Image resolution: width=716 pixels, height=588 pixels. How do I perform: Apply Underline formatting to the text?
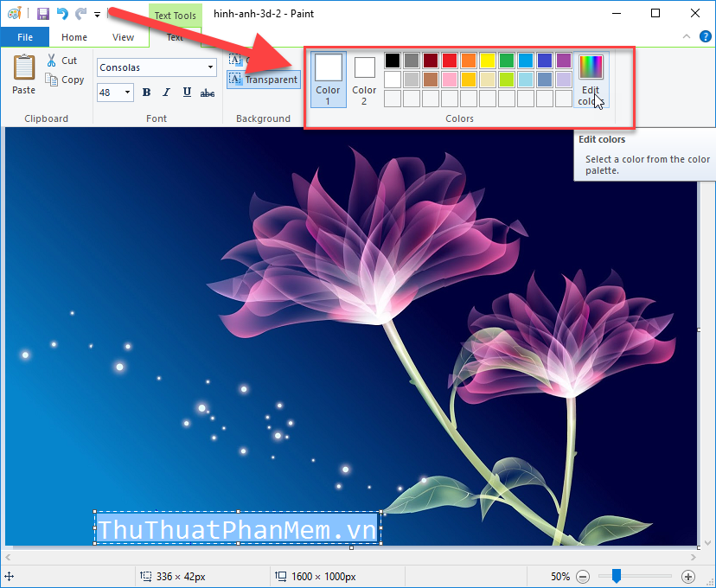187,92
